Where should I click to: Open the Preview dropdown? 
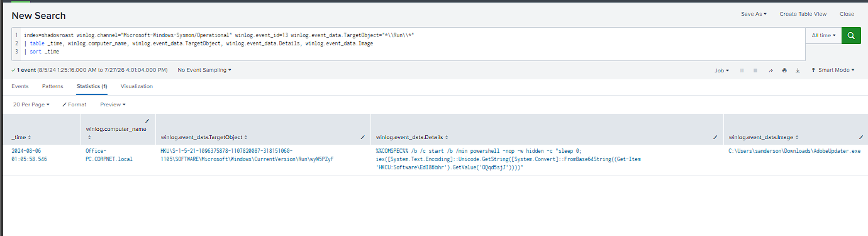tap(113, 104)
